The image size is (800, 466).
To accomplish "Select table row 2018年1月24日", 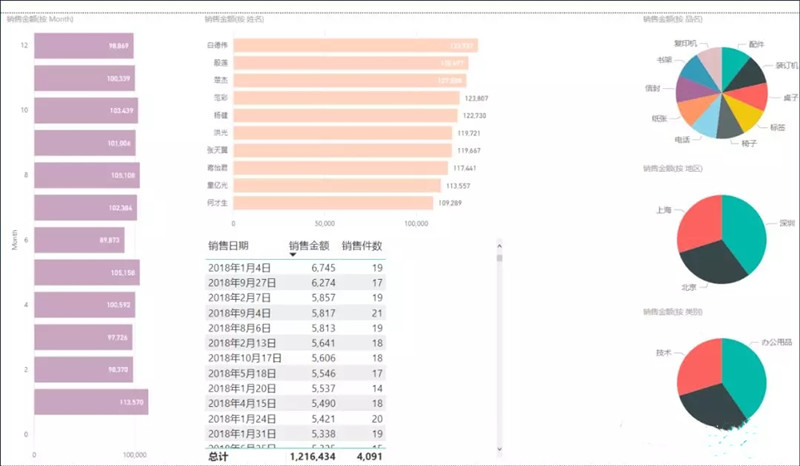I will click(x=296, y=419).
